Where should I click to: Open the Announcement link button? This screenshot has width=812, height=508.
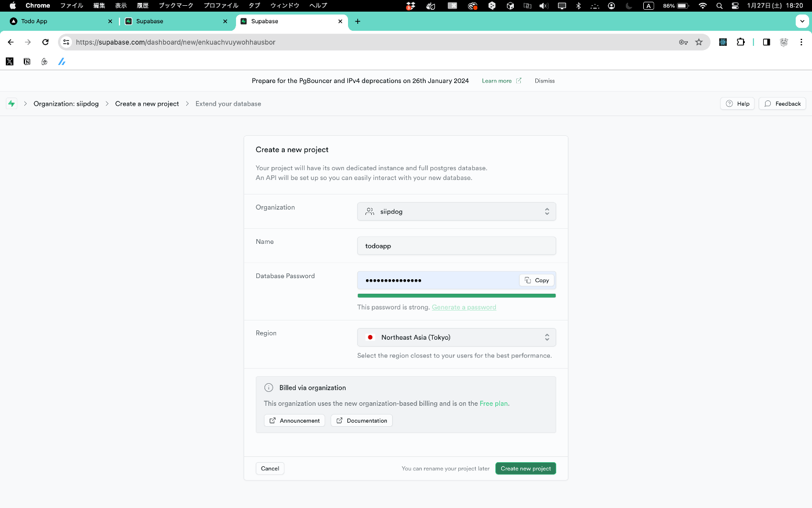[x=294, y=420]
